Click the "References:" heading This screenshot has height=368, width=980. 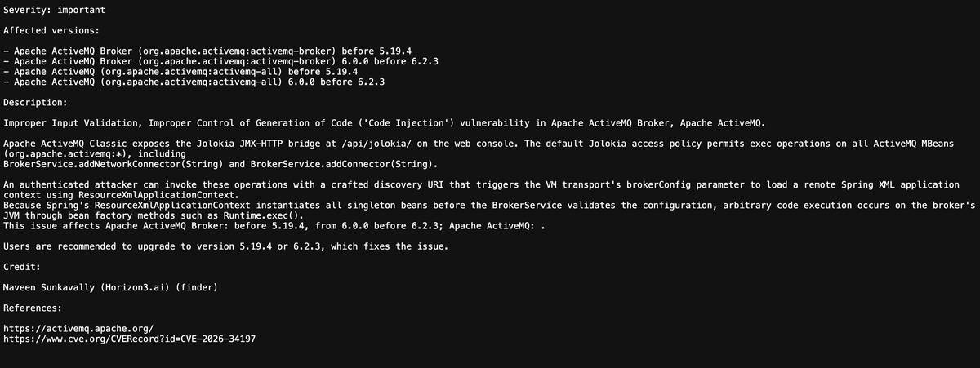[33, 308]
